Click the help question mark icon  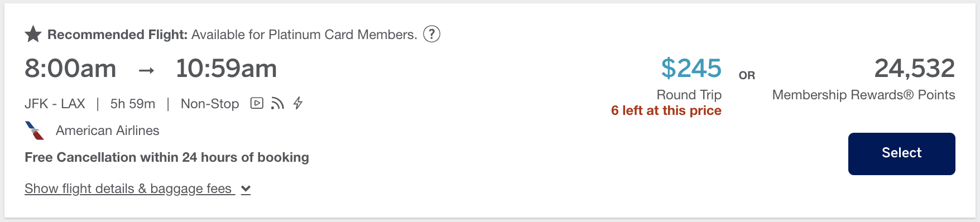coord(431,34)
